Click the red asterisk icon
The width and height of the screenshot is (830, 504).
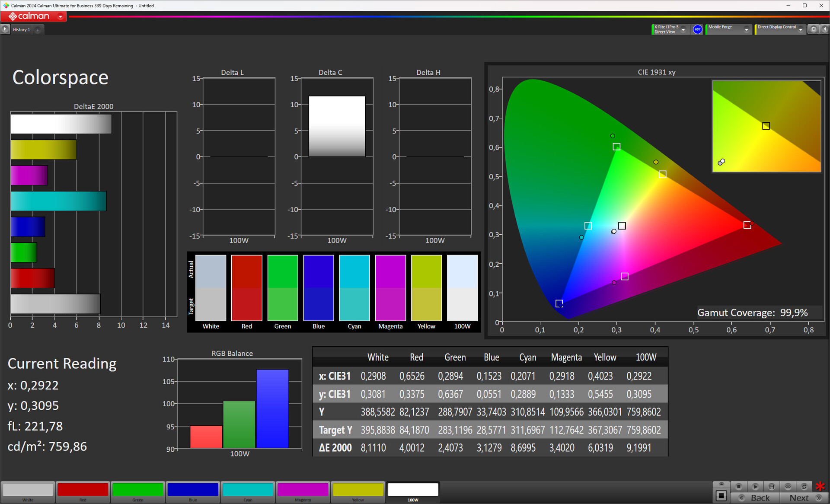tap(820, 486)
